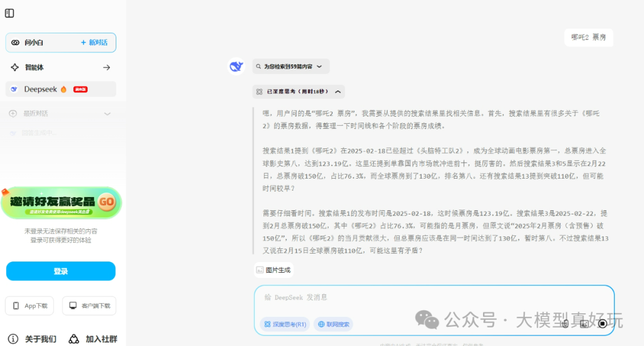This screenshot has height=346, width=644.
Task: Start a new chat with 新对话
Action: (94, 43)
